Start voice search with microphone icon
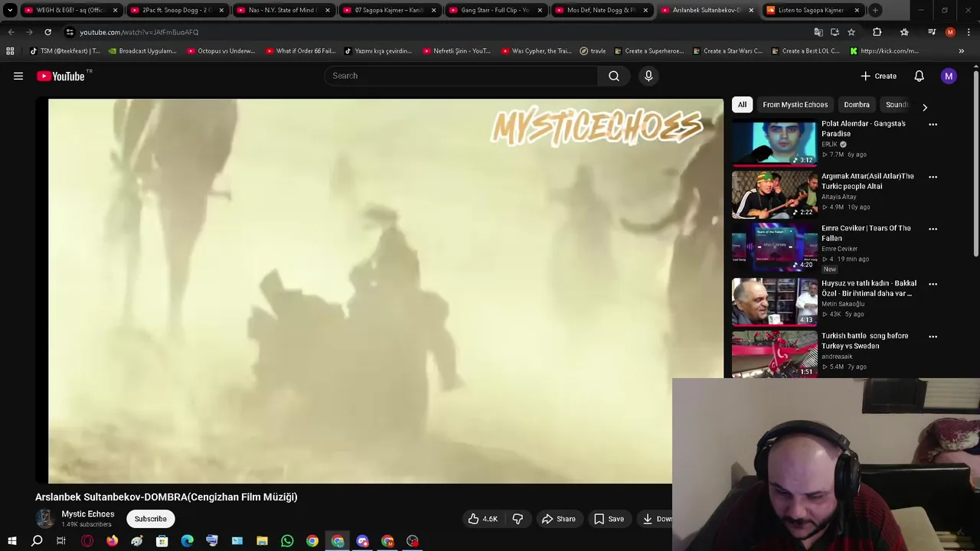Viewport: 980px width, 551px height. [x=648, y=76]
